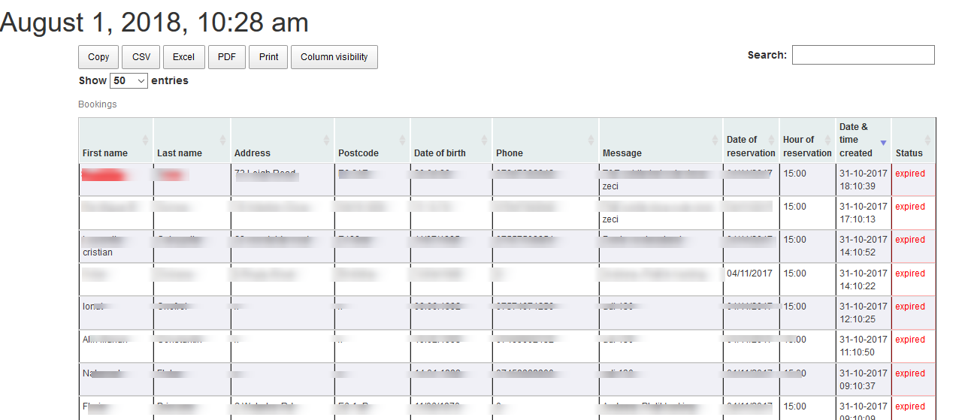Open the Column visibility menu

tap(334, 57)
